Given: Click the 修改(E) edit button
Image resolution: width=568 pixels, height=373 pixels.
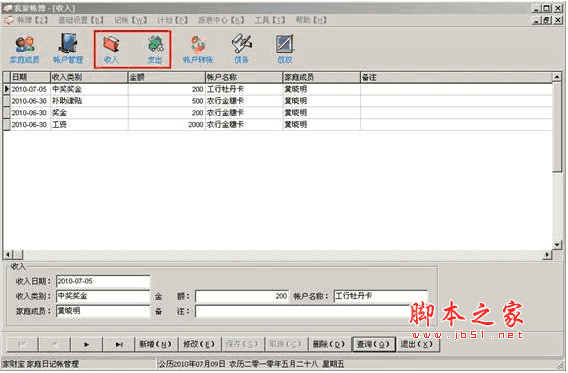Looking at the screenshot, I should point(199,344).
